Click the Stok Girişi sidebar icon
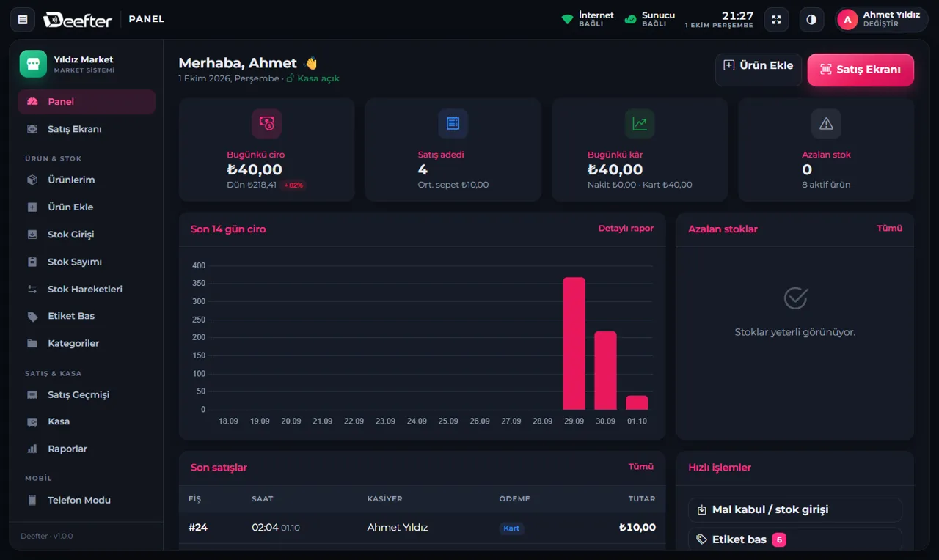The image size is (939, 560). point(32,235)
